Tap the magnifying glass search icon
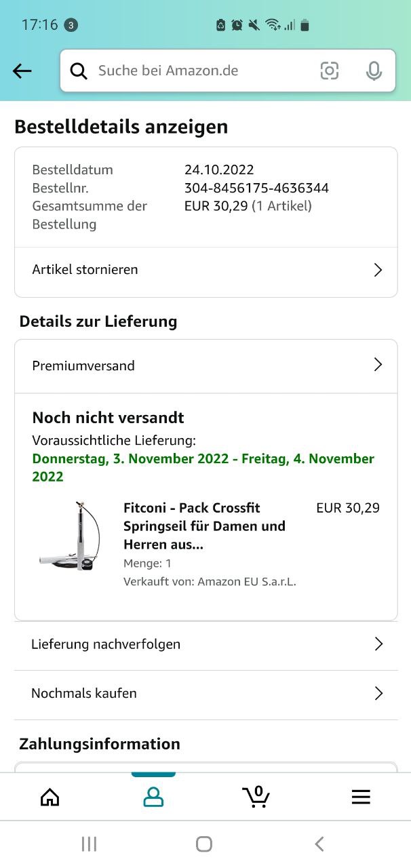This screenshot has height=868, width=411. 79,71
